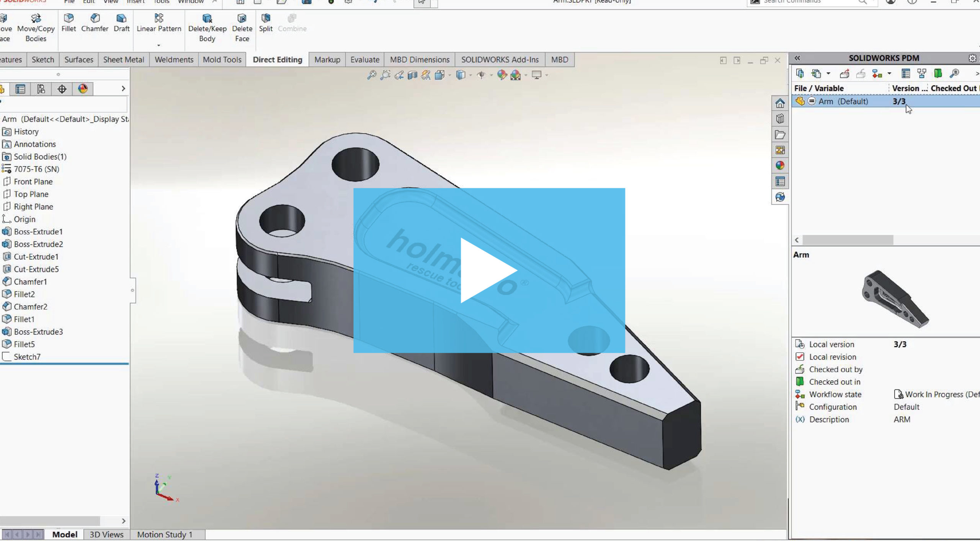The image size is (980, 541).
Task: Click the File / Variable column header
Action: [819, 88]
